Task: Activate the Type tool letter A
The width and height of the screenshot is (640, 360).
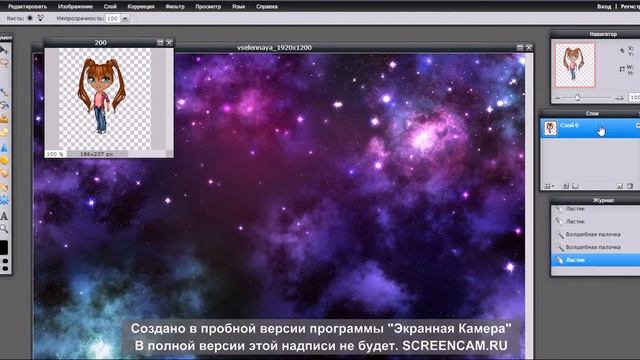Action: coord(4,216)
